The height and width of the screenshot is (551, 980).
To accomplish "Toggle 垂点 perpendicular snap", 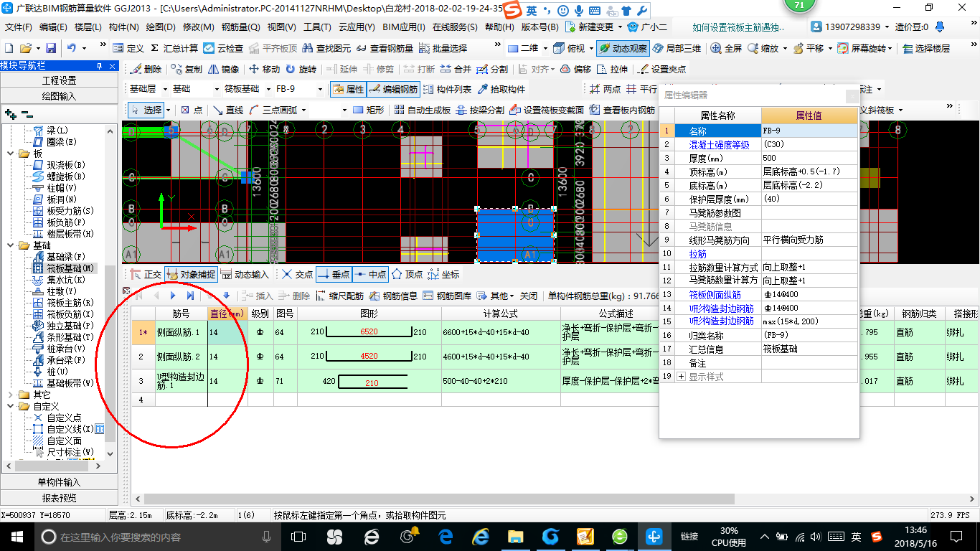I will 333,274.
